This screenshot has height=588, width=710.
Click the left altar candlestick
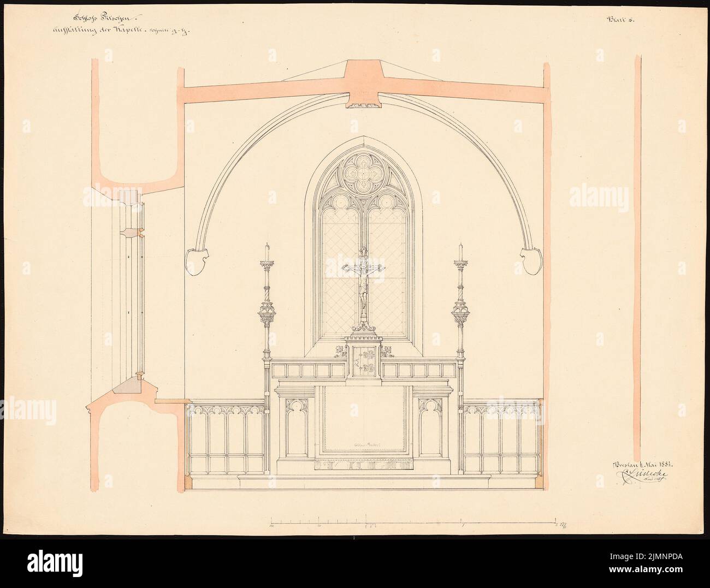point(267,301)
